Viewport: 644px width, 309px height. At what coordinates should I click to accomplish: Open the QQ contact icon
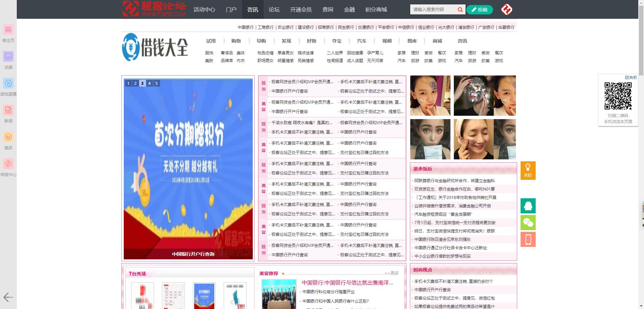[528, 206]
